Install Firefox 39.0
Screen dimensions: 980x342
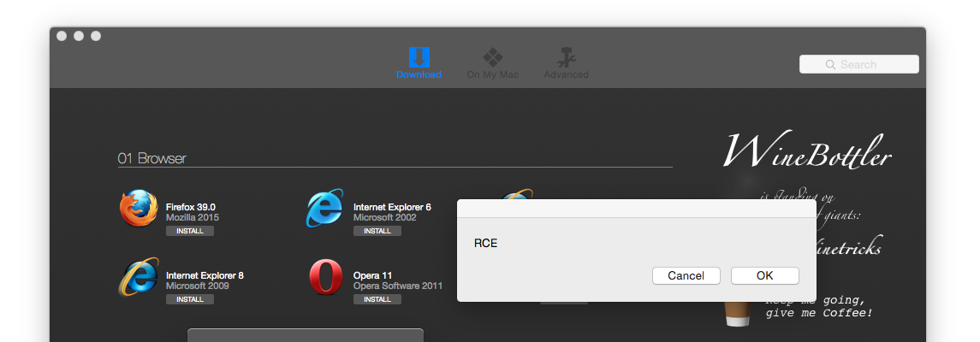coord(190,231)
